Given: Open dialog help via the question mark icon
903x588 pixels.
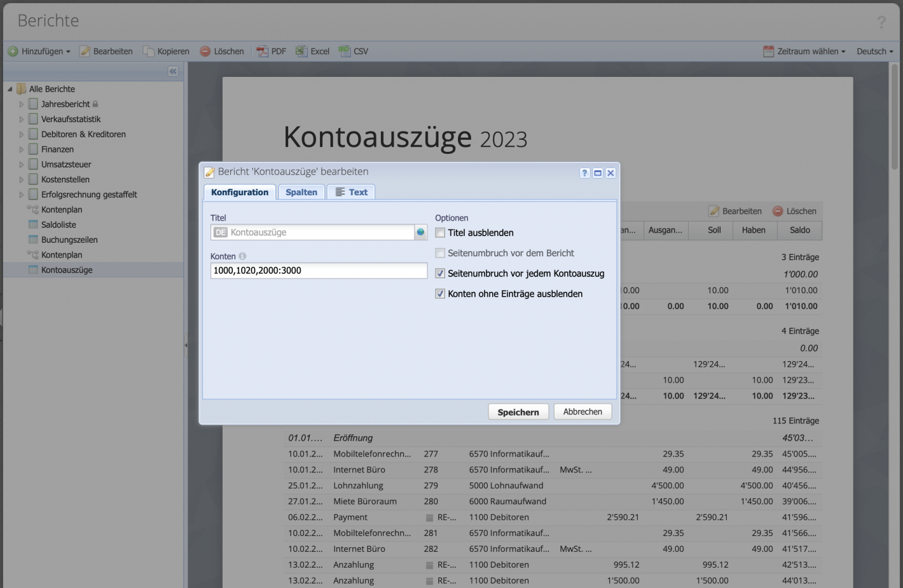Looking at the screenshot, I should (x=584, y=172).
